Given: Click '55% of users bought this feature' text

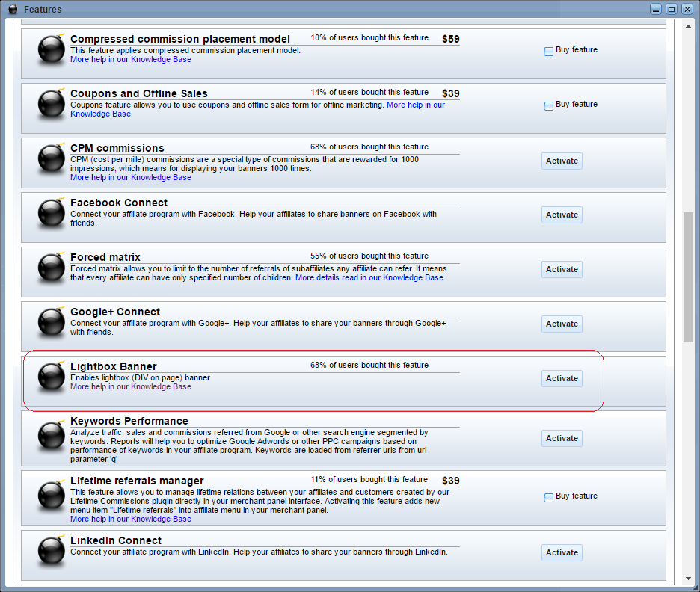Looking at the screenshot, I should [x=369, y=256].
